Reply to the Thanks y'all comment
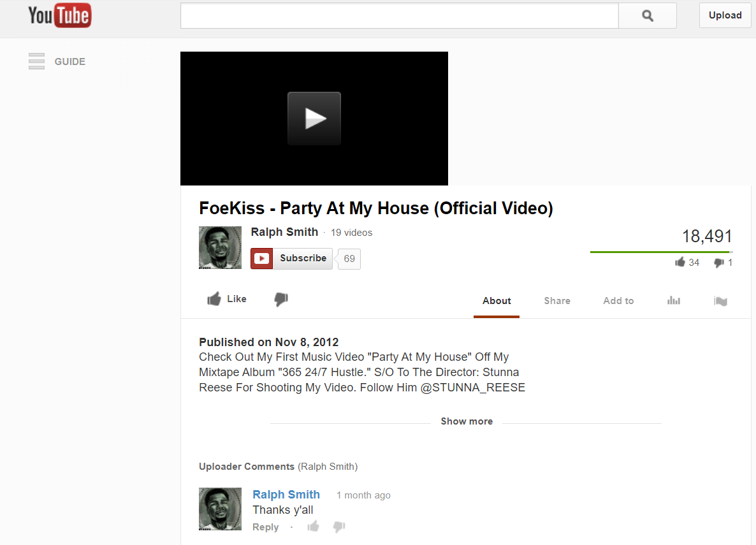 tap(266, 527)
